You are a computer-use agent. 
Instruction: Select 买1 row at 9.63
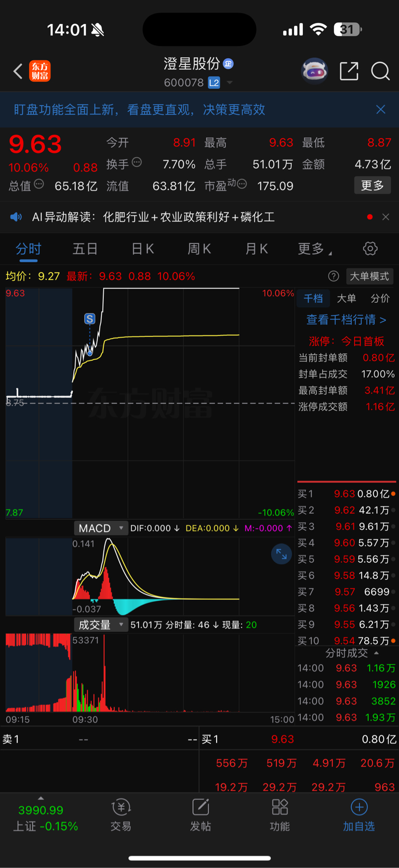coord(347,494)
